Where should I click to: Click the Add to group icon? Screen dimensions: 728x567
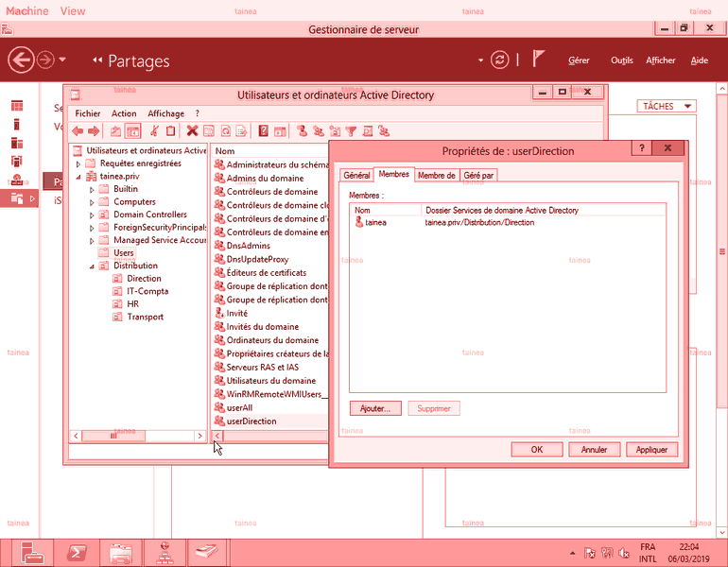click(x=384, y=131)
